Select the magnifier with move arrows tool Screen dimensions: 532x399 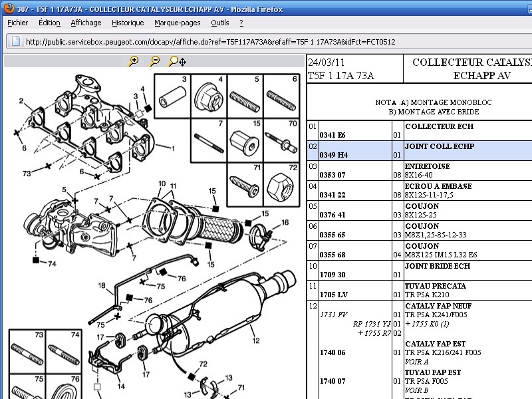(177, 61)
